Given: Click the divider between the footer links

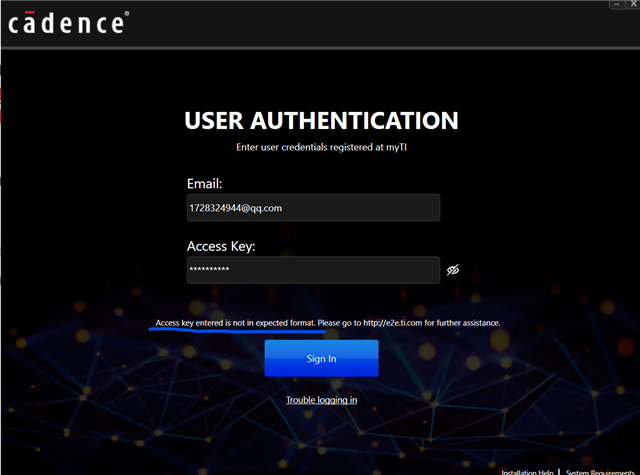Looking at the screenshot, I should click(558, 471).
